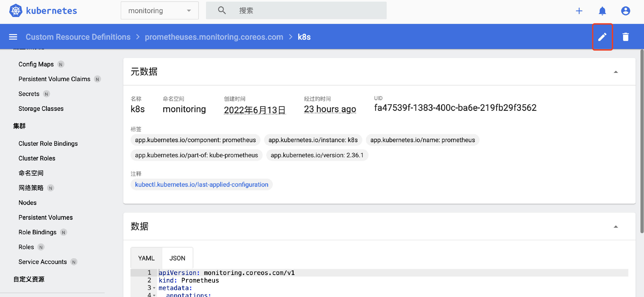
Task: Click the search magnifier icon
Action: pyautogui.click(x=222, y=10)
